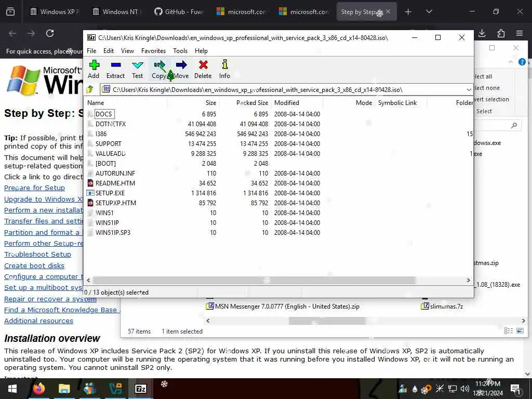Select the DOCS folder row
Viewport: 532px width, 399px height.
103,114
